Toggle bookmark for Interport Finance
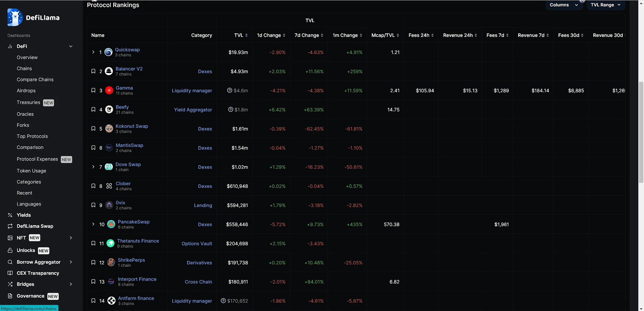This screenshot has height=311, width=644. [93, 281]
